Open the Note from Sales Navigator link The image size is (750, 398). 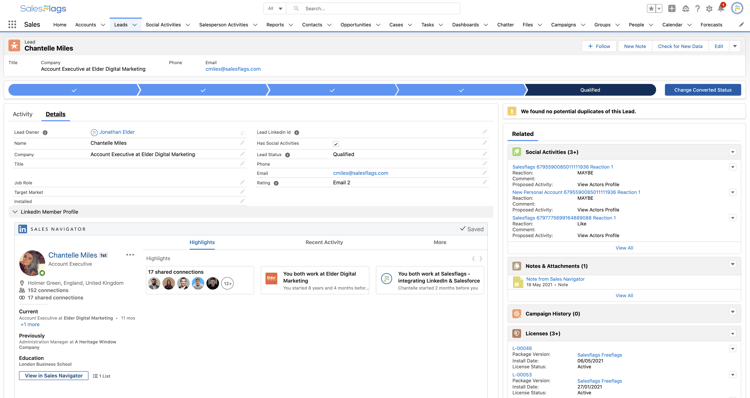tap(555, 279)
